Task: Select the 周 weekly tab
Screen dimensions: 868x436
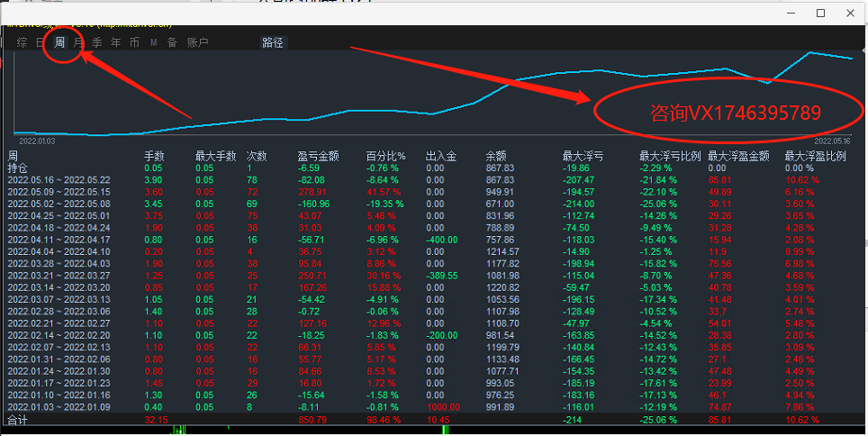Action: (59, 42)
